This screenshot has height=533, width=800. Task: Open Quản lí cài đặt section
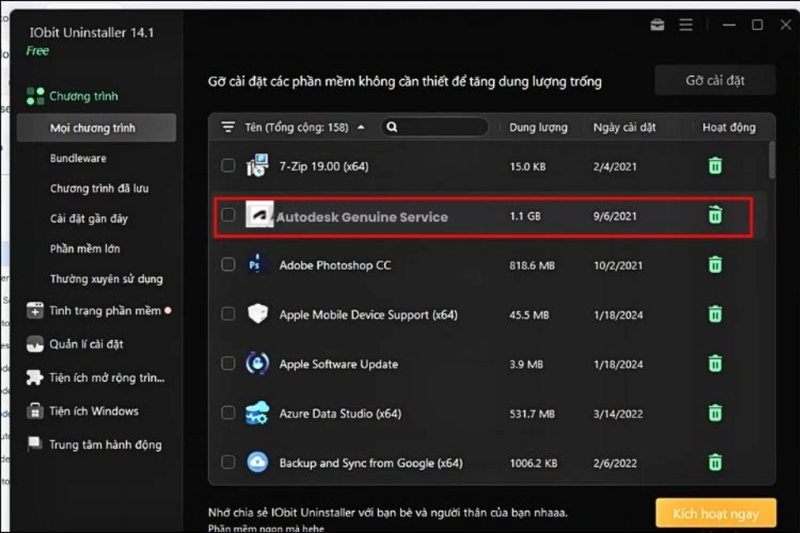point(86,344)
